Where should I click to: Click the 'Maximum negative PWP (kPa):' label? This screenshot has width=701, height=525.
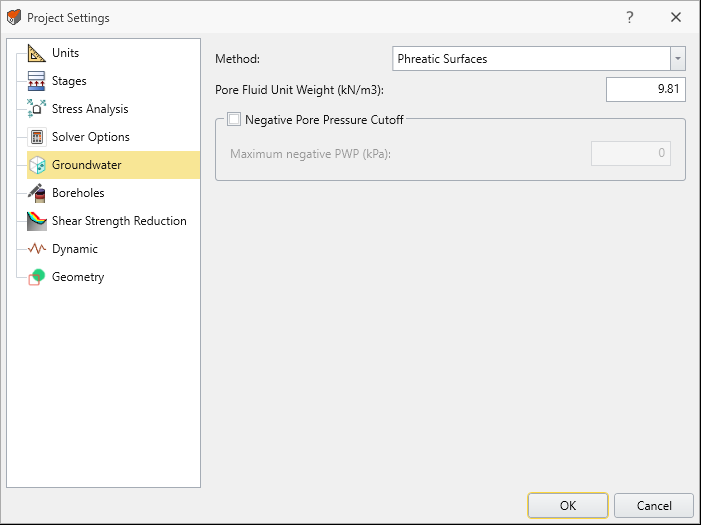(x=311, y=154)
